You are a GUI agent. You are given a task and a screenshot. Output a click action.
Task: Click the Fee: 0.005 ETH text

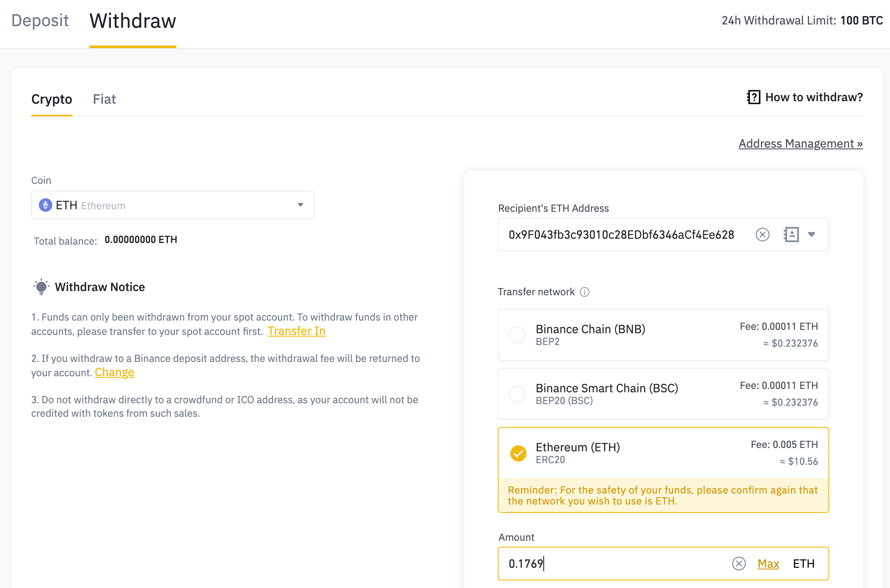(784, 445)
